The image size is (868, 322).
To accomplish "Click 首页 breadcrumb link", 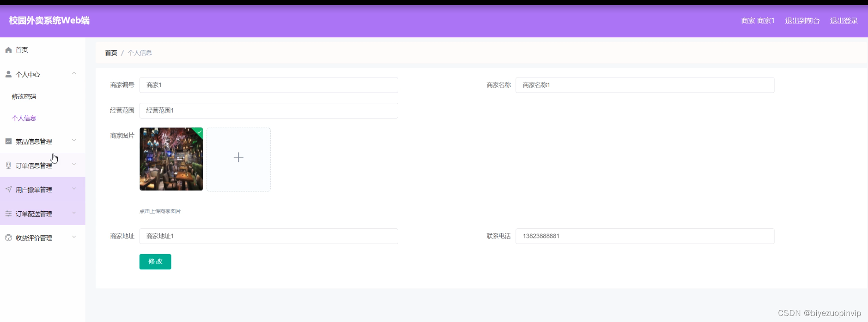I will point(111,53).
